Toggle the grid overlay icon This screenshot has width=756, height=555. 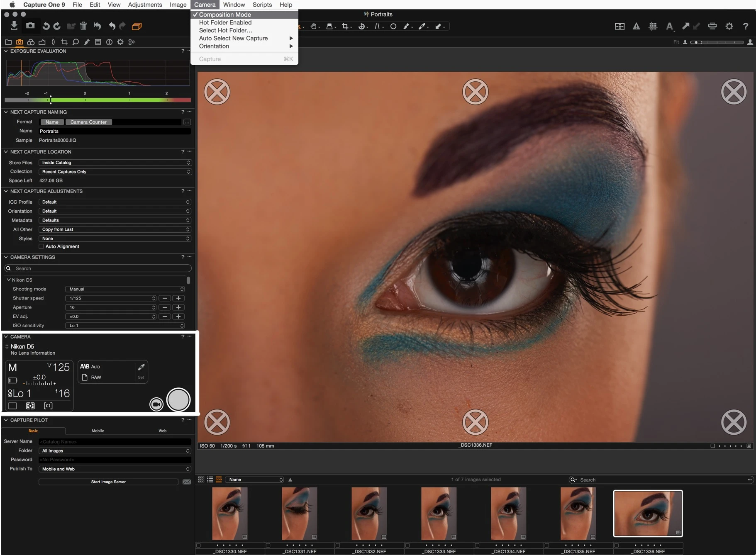(x=653, y=26)
